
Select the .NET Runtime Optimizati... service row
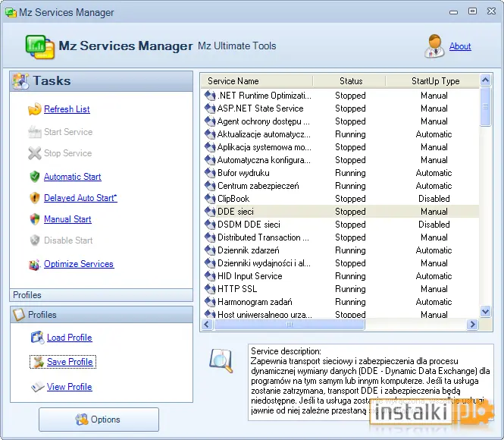pos(340,96)
